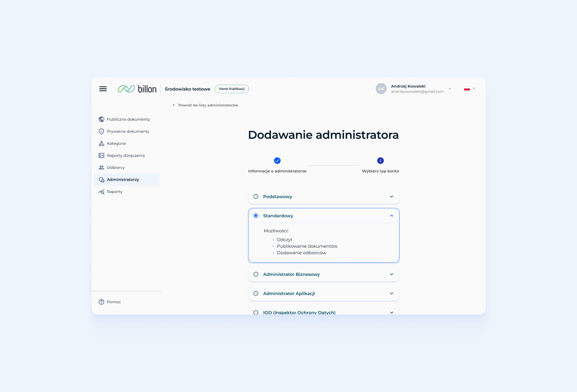
Task: Click the Administrator Biznesowy label
Action: click(x=291, y=274)
